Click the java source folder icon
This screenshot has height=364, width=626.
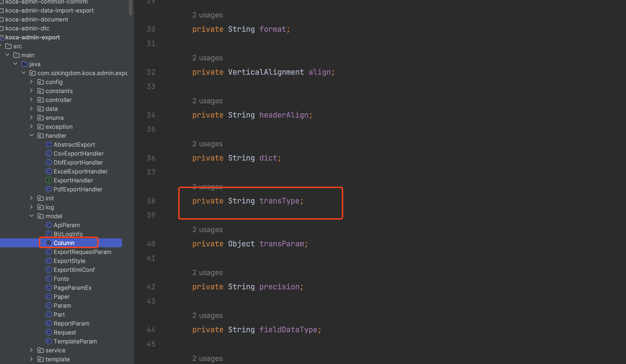(x=24, y=64)
